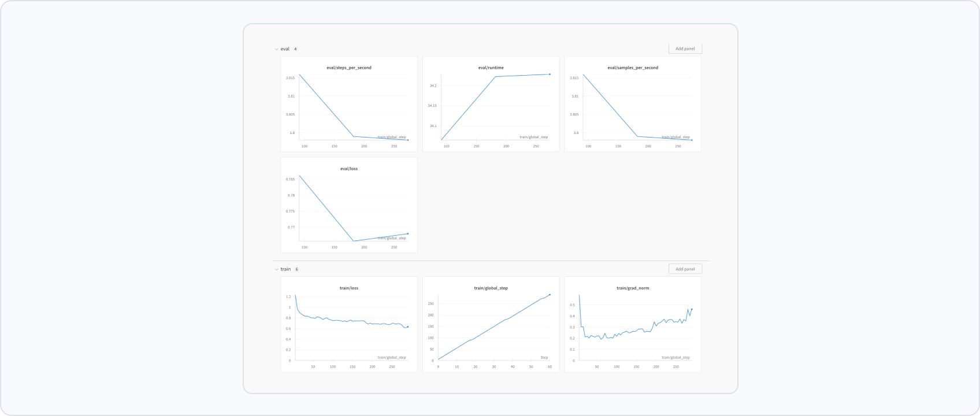Open the train/global_step chart panel
The width and height of the screenshot is (980, 416).
pos(491,324)
